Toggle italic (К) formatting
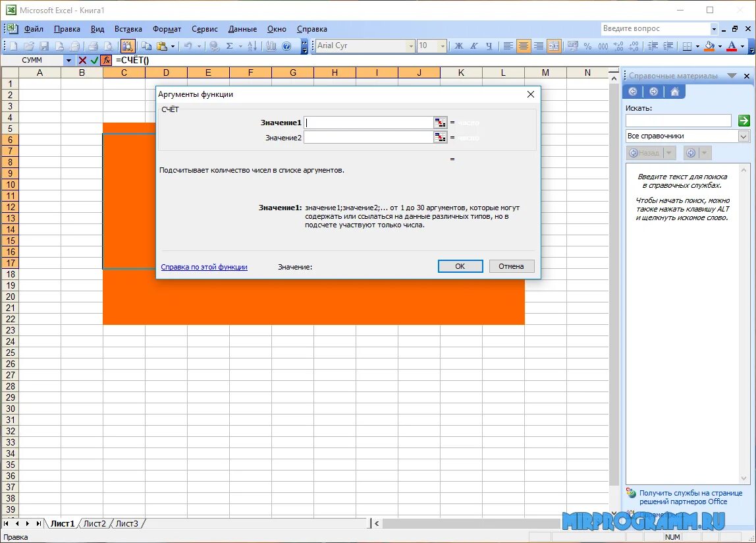 474,45
